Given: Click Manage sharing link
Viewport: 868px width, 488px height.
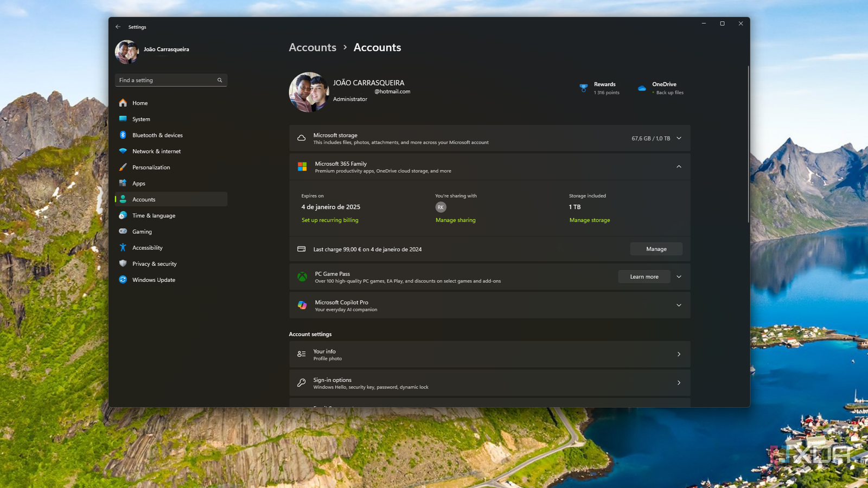Looking at the screenshot, I should click(x=456, y=220).
